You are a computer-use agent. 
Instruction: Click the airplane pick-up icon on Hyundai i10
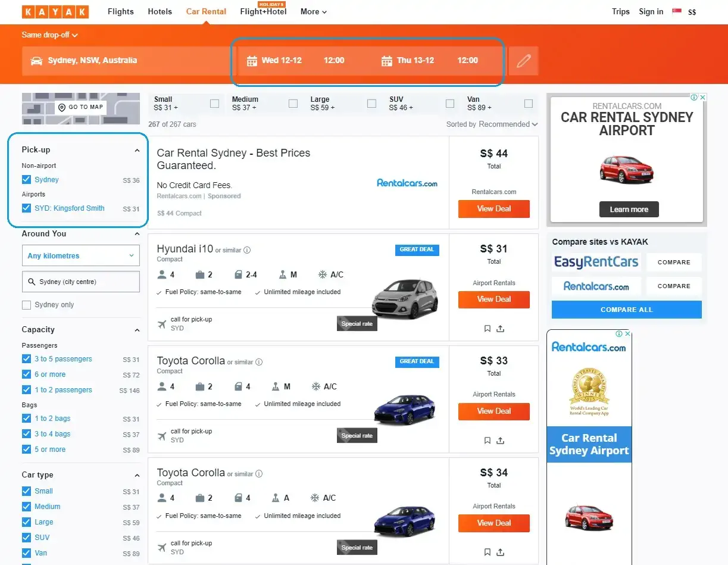[162, 324]
